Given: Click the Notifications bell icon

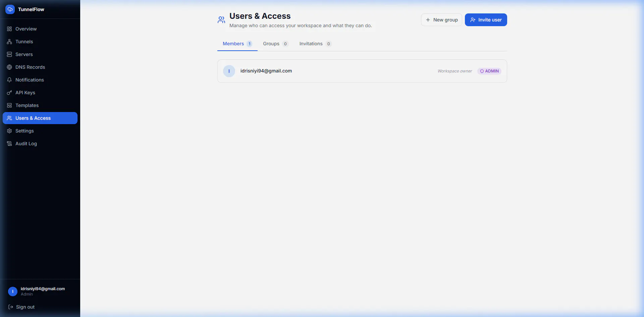Looking at the screenshot, I should click(x=9, y=80).
